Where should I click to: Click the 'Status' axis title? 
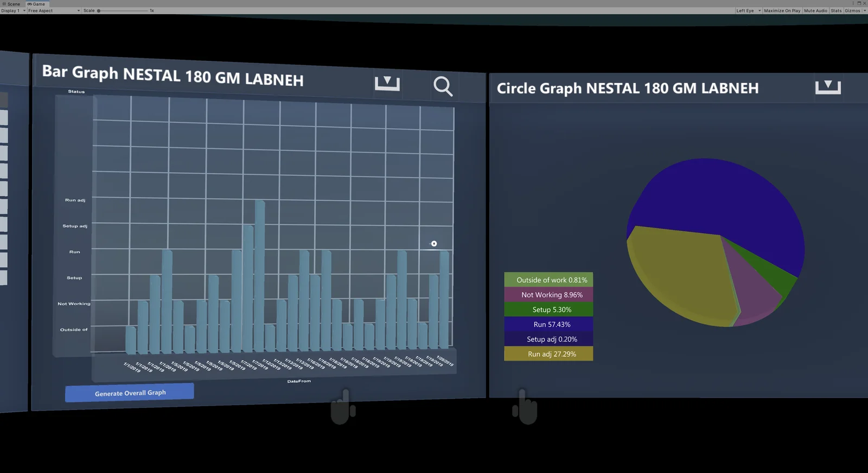[x=76, y=91]
